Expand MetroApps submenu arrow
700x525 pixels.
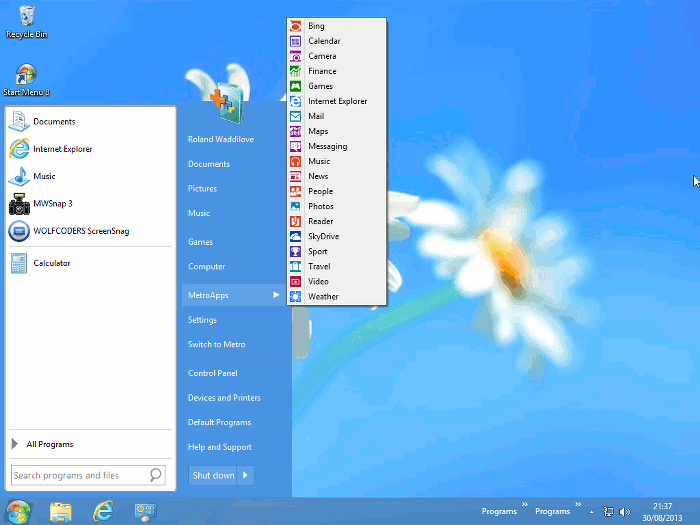(276, 295)
